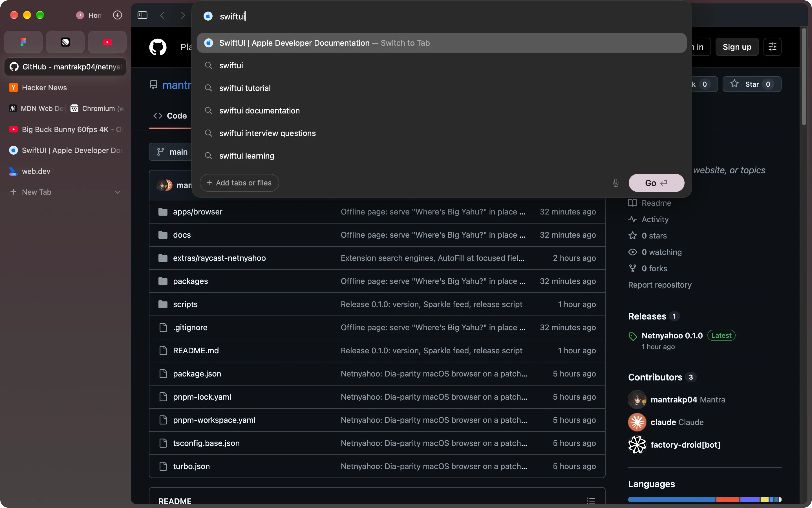Open the packages folder
The width and height of the screenshot is (812, 508).
coord(190,281)
